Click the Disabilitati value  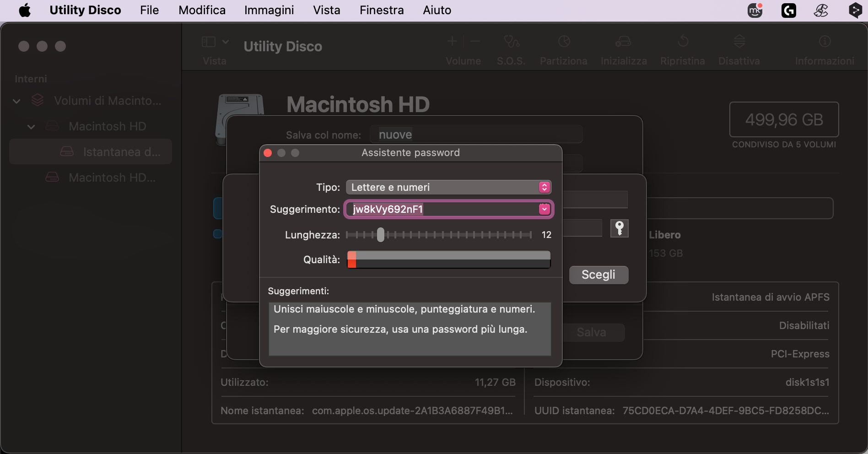click(804, 325)
